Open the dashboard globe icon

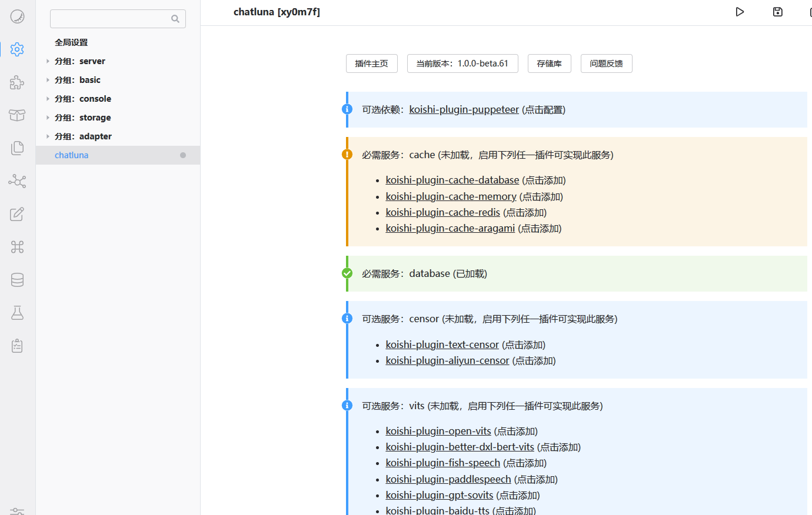pyautogui.click(x=16, y=16)
